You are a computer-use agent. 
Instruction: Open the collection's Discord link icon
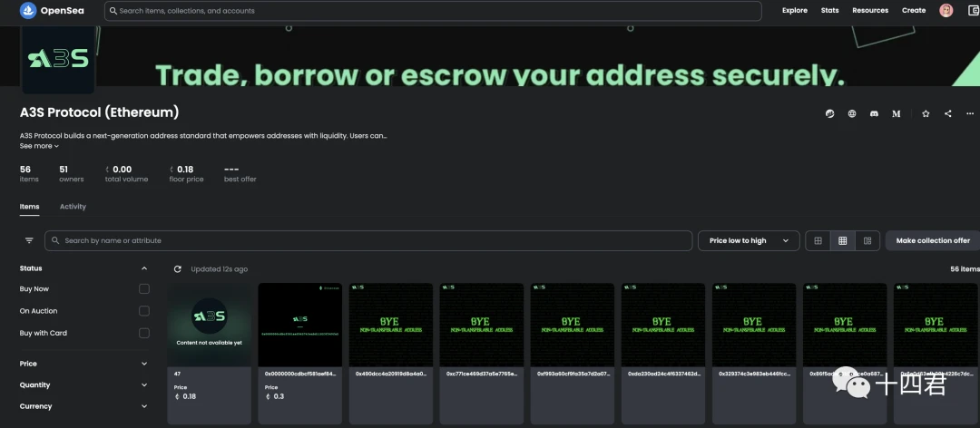[x=874, y=113]
